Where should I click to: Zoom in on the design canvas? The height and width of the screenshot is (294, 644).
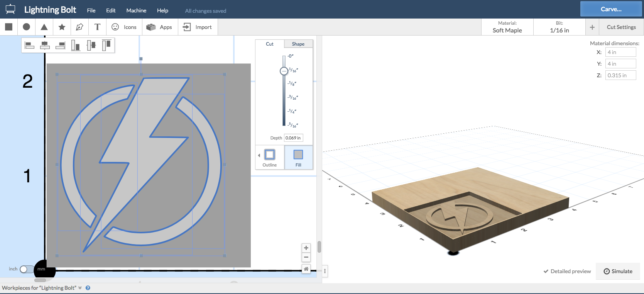[x=306, y=248]
